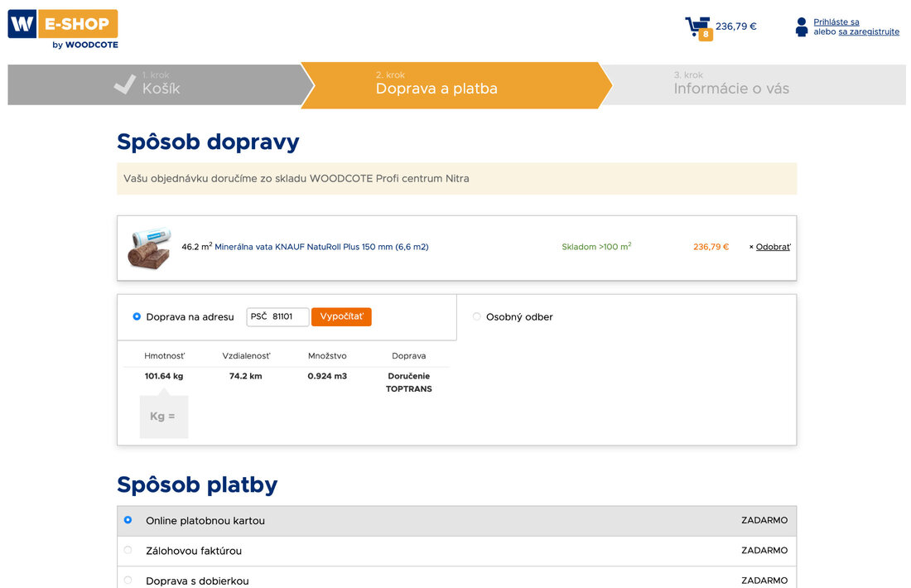Image resolution: width=911 pixels, height=588 pixels.
Task: Click the grey Kg weight icon
Action: (x=163, y=416)
